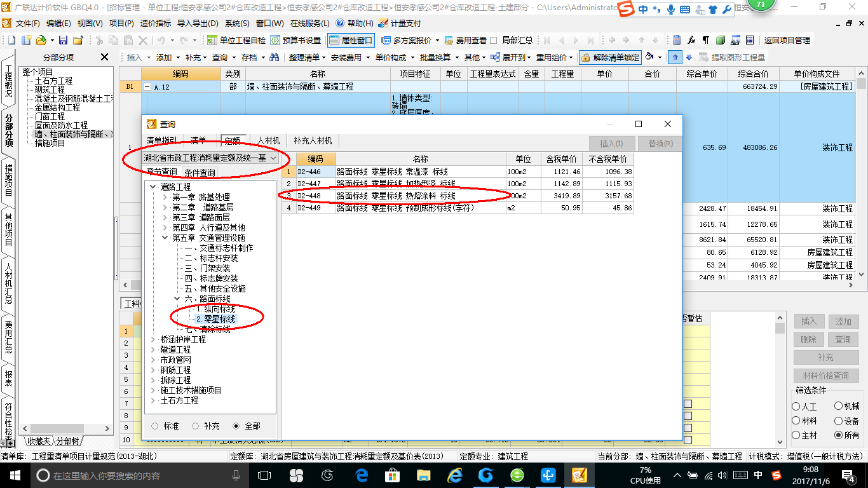Toggle 局部汇总 checkbox
Image resolution: width=868 pixels, height=488 pixels.
pyautogui.click(x=494, y=40)
